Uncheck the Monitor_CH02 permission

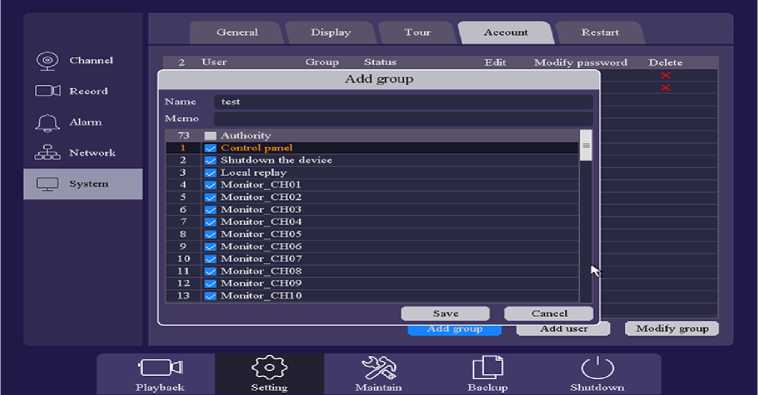(x=210, y=197)
